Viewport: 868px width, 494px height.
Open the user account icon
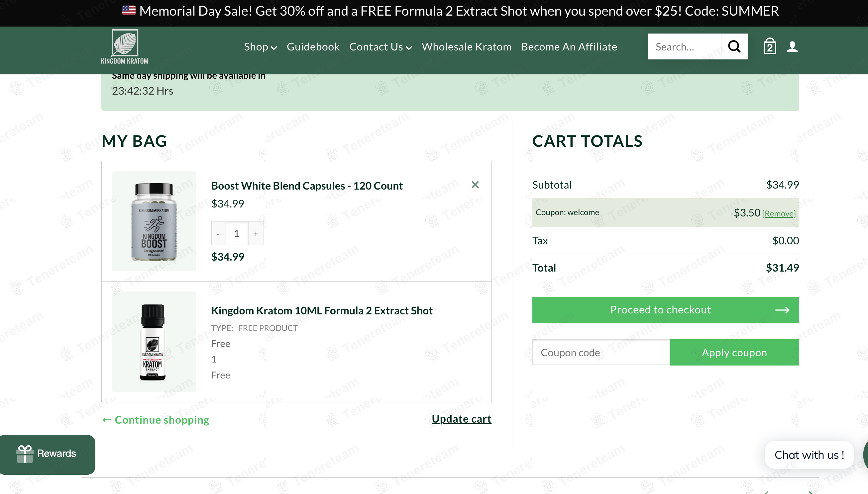point(792,46)
